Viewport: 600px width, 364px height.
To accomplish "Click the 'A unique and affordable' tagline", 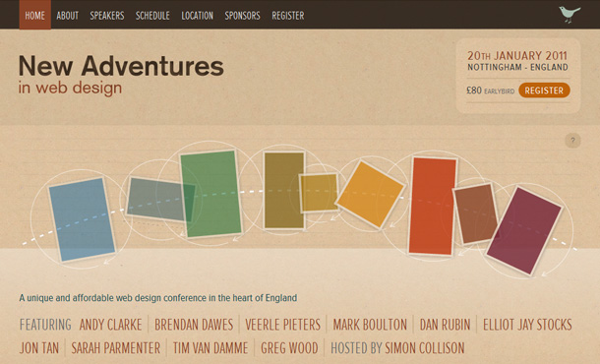I will [x=158, y=298].
